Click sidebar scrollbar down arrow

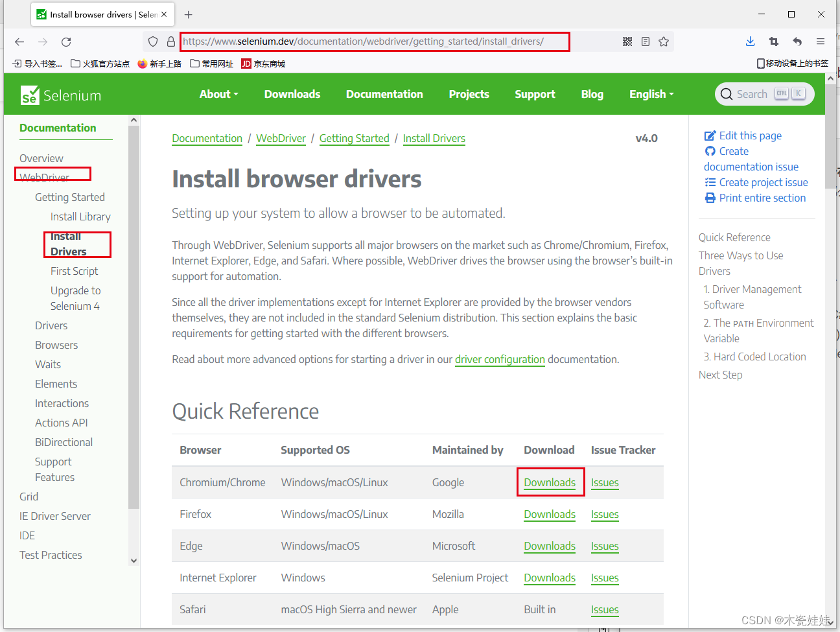(134, 561)
